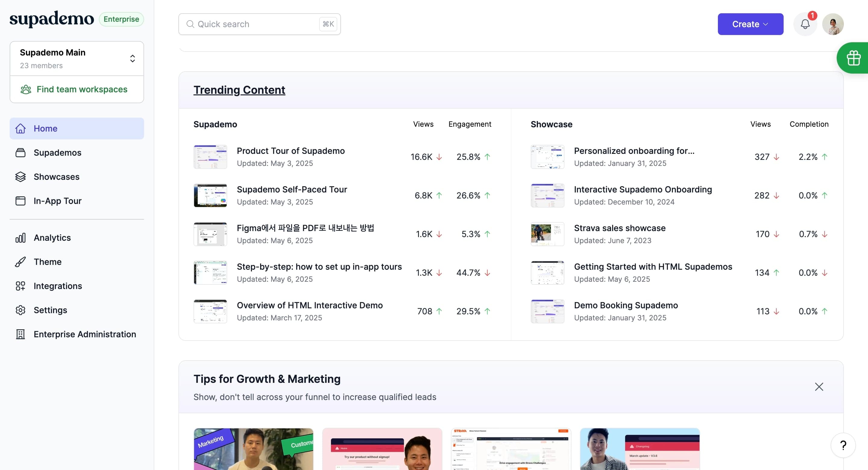This screenshot has width=868, height=470.
Task: Click the In-App Tour window icon
Action: [x=20, y=201]
